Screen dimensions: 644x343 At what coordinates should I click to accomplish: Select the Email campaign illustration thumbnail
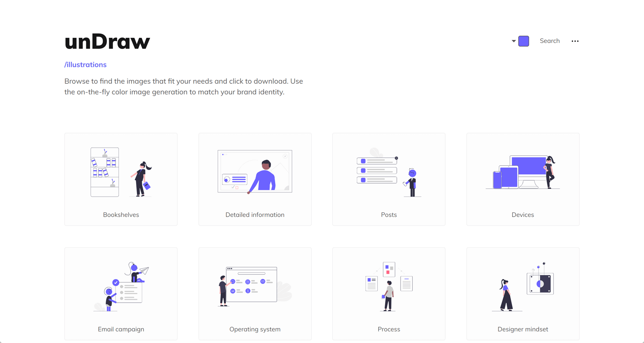tap(121, 287)
